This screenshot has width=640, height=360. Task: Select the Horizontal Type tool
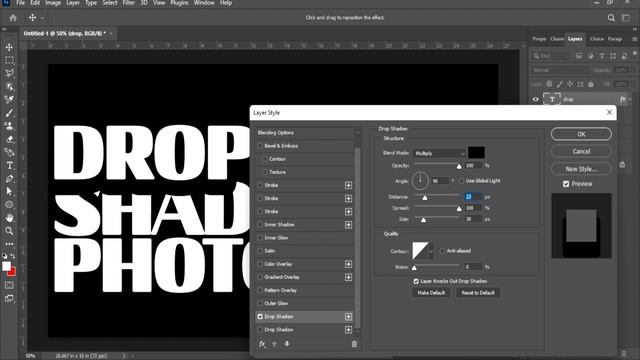pos(9,166)
